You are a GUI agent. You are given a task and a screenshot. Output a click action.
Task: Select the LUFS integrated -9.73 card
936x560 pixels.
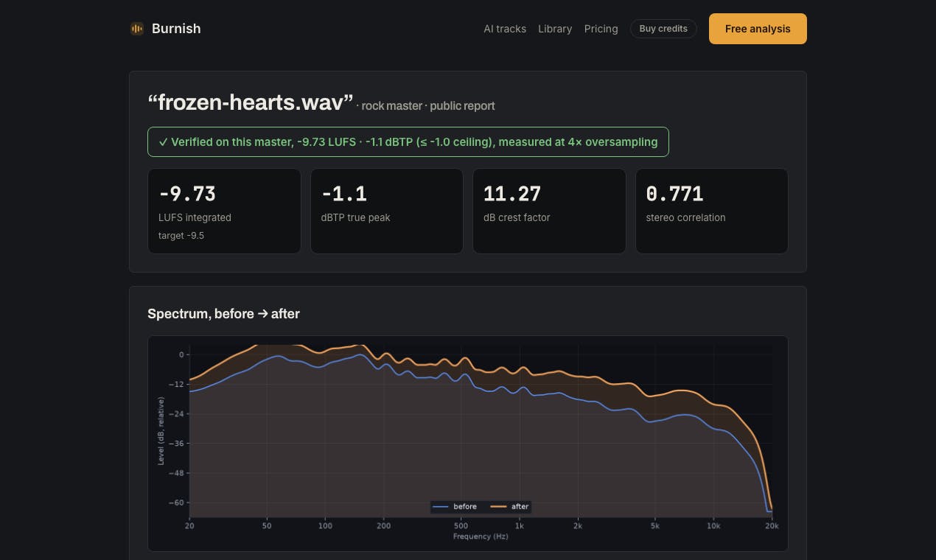coord(224,211)
